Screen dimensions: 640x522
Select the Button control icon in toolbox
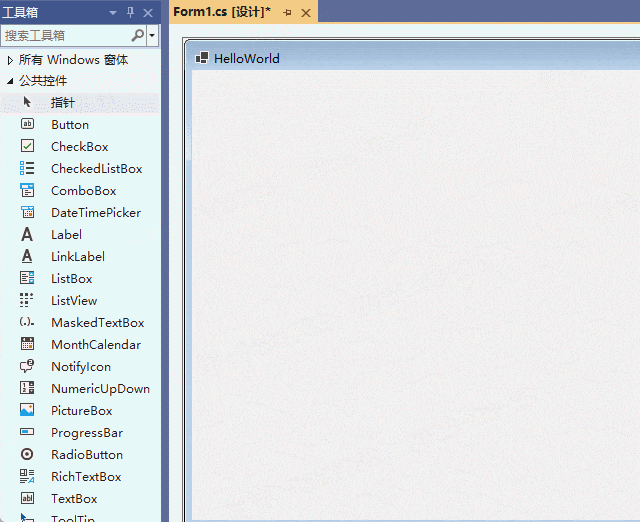[x=28, y=124]
